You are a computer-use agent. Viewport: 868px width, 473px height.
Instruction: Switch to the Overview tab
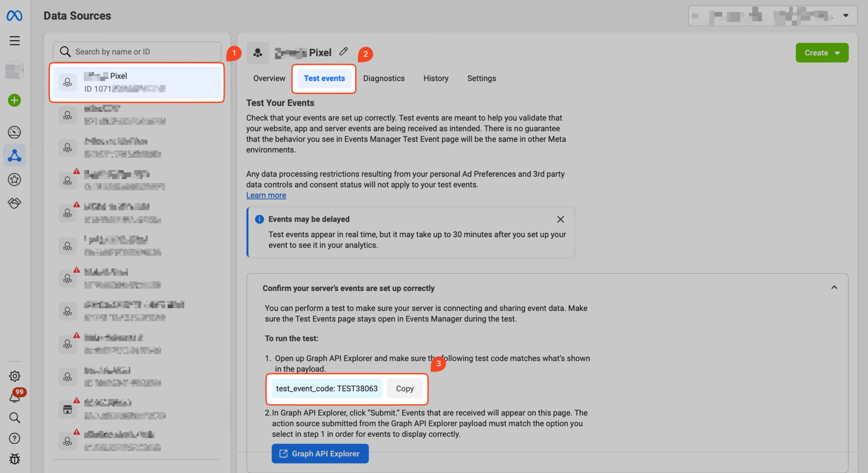(269, 78)
